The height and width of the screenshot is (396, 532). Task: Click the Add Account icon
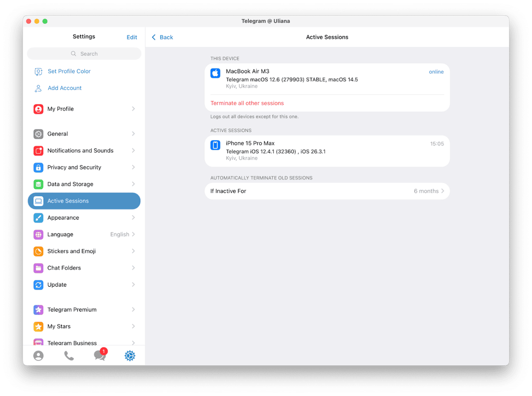[x=38, y=88]
